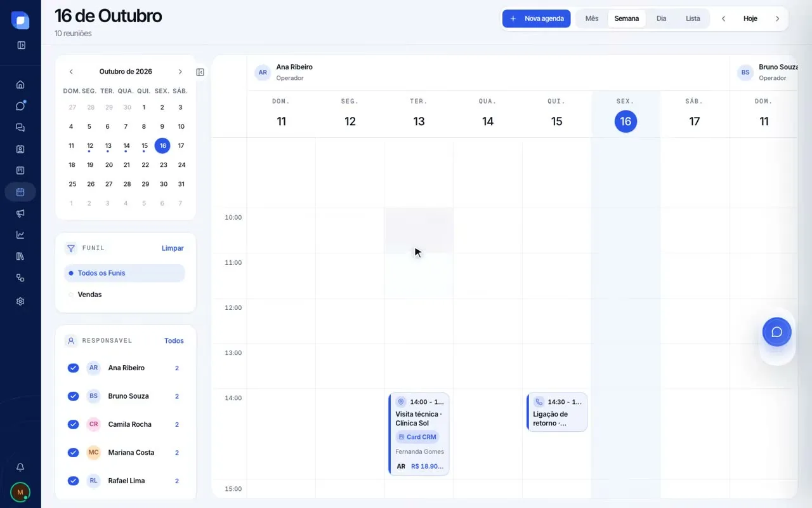Click the app logo at top left
Screen dimensions: 812x508
coord(20,20)
